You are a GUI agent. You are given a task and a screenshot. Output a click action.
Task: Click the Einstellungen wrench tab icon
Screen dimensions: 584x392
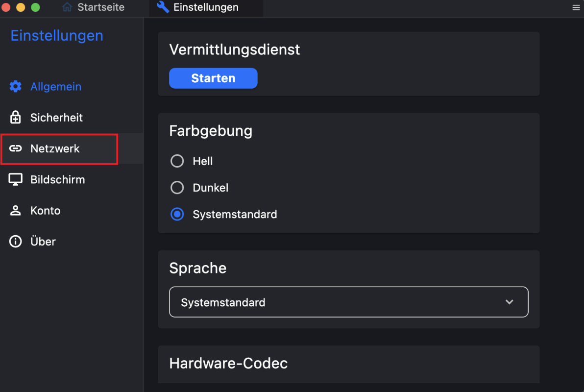coord(163,7)
